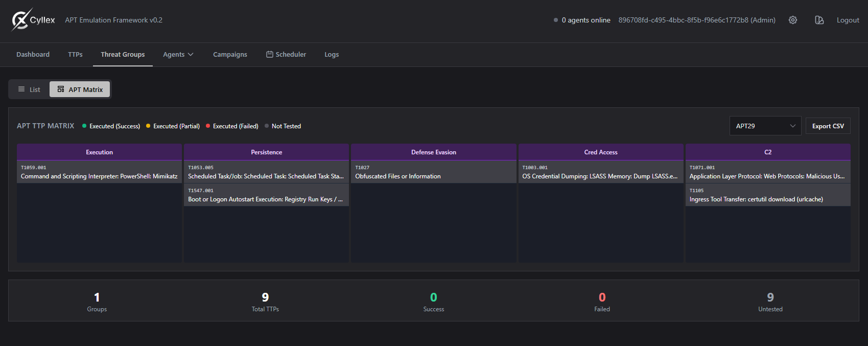The image size is (868, 346).
Task: Switch to APT Matrix view
Action: point(80,89)
